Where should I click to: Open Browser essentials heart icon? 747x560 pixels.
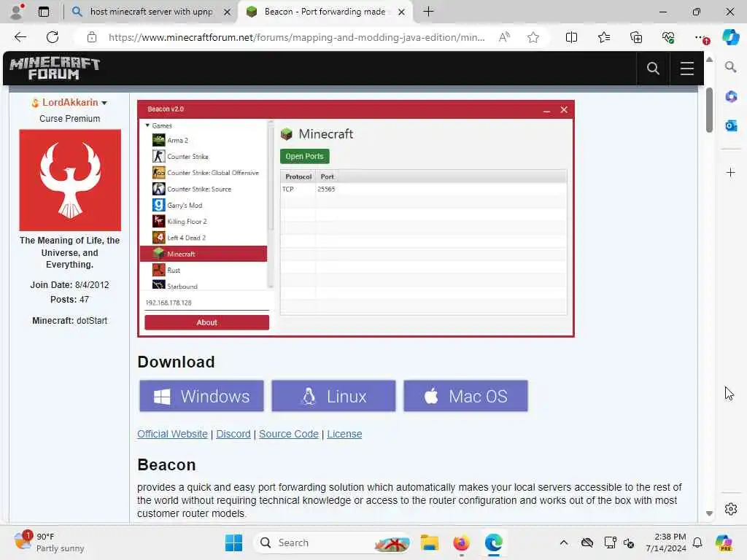tap(668, 37)
